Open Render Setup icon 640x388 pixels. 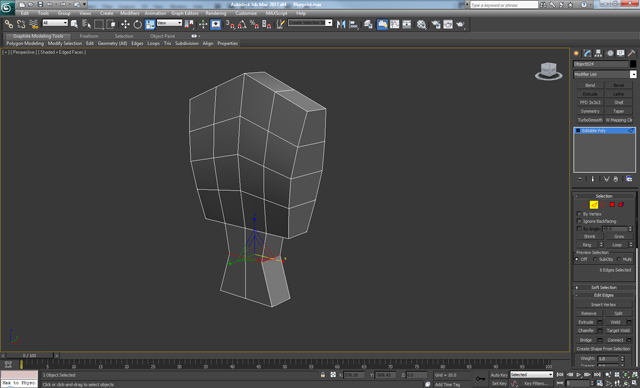click(x=436, y=24)
